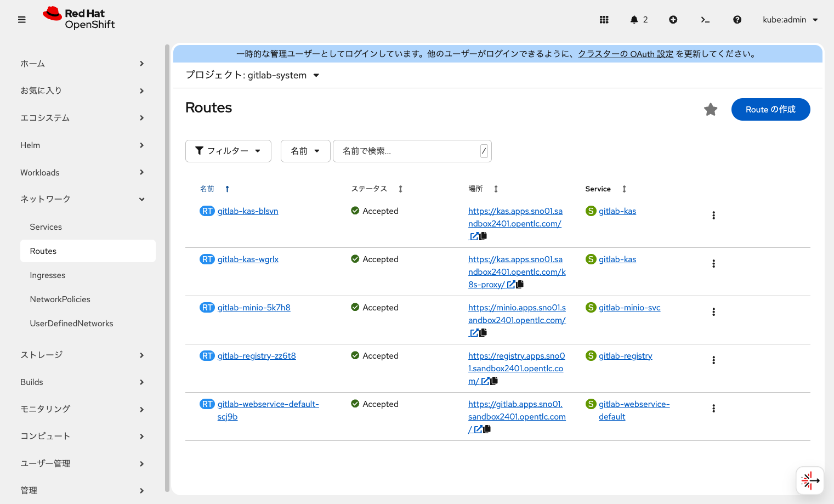Screen dimensions: 834x504
Task: Open the クラスターの OAuth 設定 link
Action: point(626,53)
